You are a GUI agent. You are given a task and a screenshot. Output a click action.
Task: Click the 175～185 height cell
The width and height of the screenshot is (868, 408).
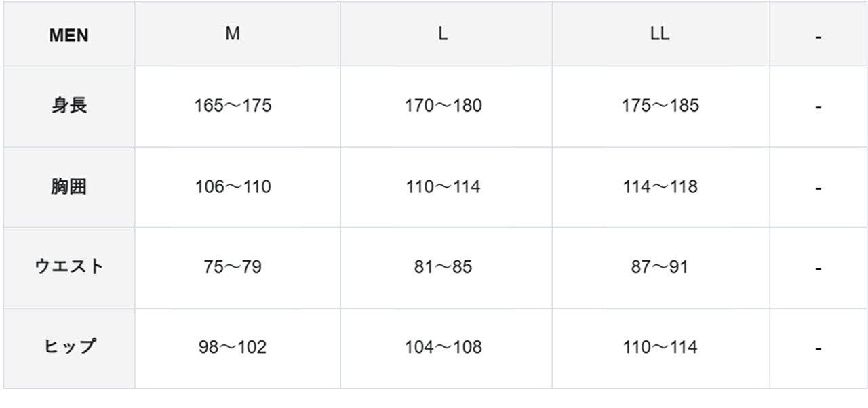point(660,106)
